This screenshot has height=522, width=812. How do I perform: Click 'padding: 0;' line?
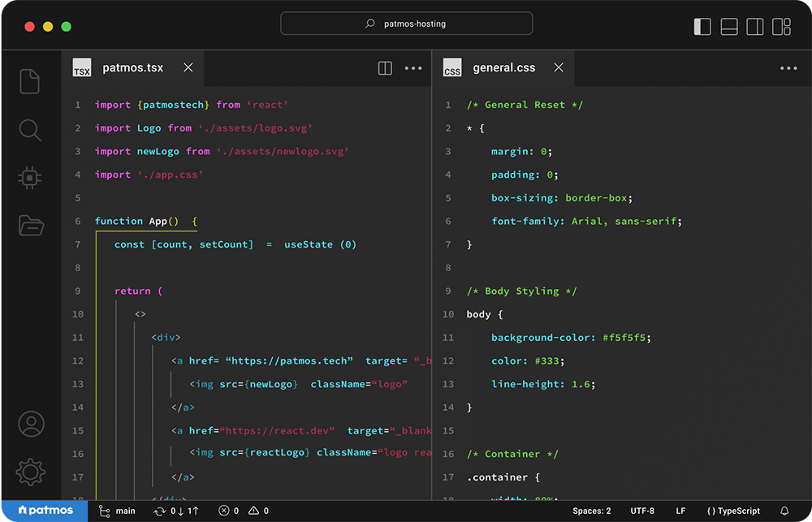pos(525,175)
